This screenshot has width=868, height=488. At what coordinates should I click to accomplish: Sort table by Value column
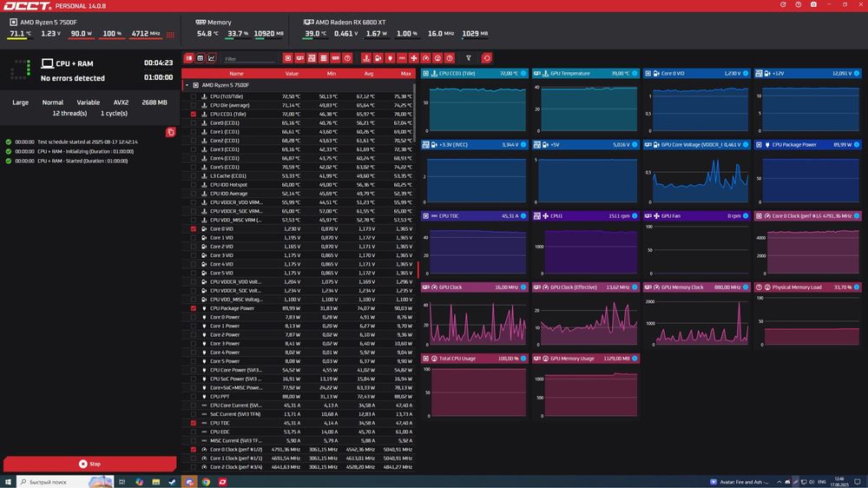[x=292, y=74]
